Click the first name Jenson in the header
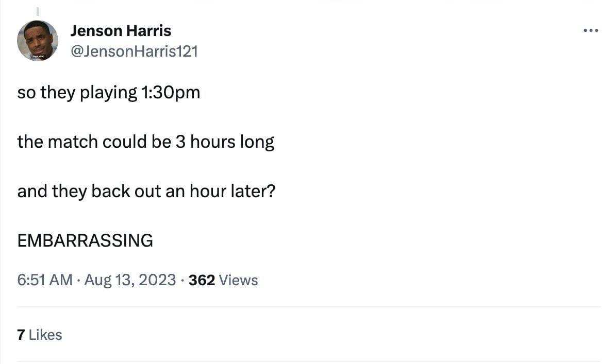614x364 pixels. coord(92,31)
